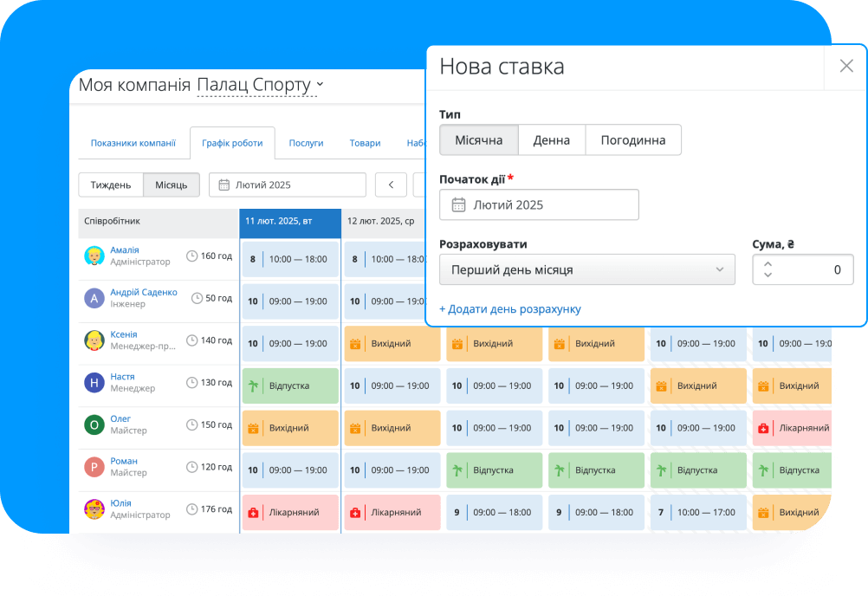The image size is (868, 596).
Task: Switch to the Послуги tab
Action: (306, 144)
